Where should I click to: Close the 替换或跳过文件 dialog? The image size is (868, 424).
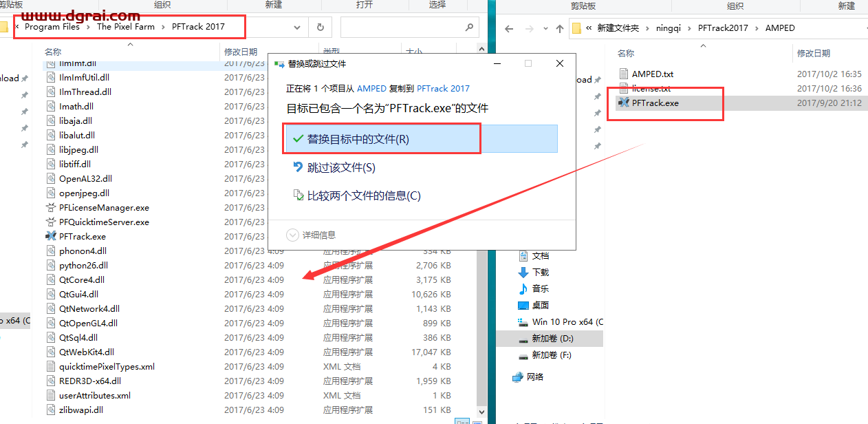coord(560,63)
